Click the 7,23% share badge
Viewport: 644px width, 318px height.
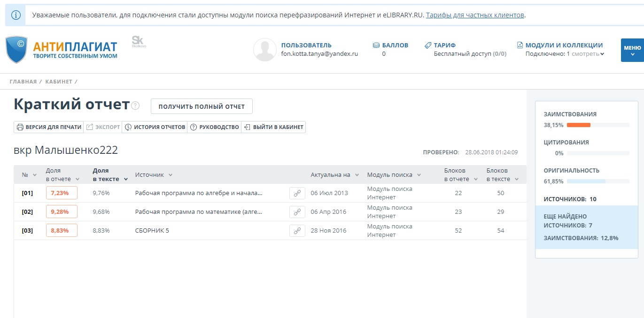[62, 193]
